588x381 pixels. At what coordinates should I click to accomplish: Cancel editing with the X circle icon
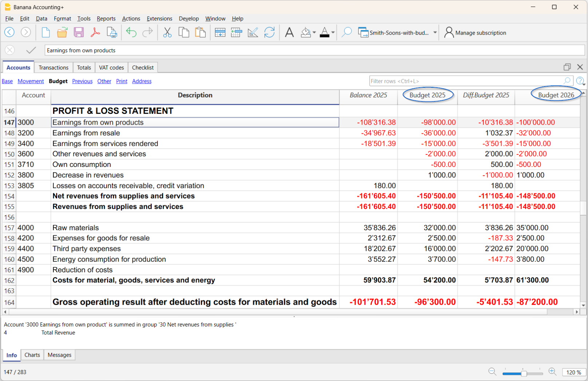coord(10,50)
